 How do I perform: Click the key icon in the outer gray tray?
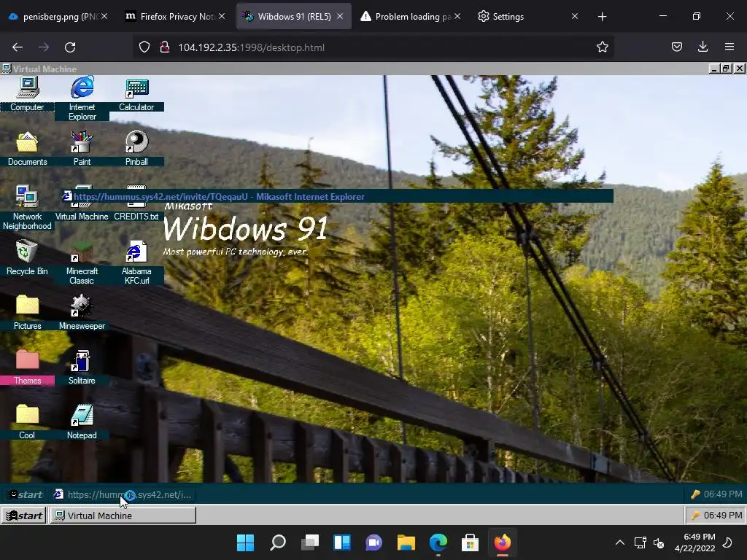point(695,516)
